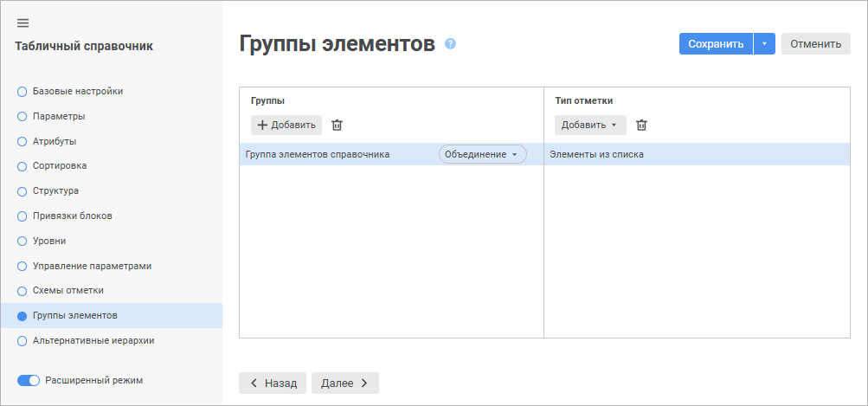
Task: Click the Далее next button
Action: click(x=344, y=383)
